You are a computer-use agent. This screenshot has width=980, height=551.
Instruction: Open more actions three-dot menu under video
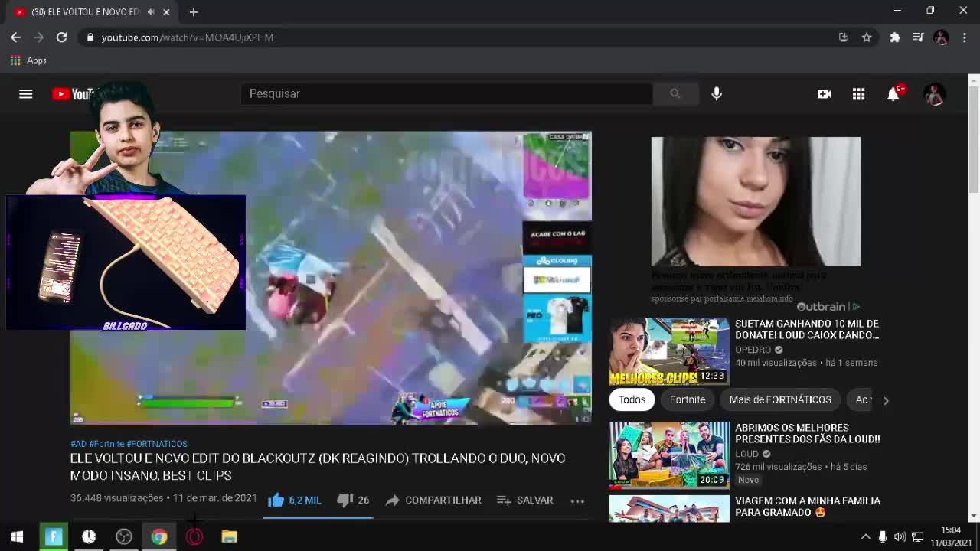(x=577, y=500)
